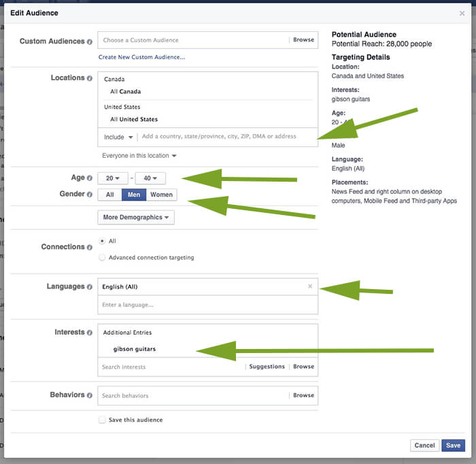476x464 pixels.
Task: Click the info icon beside Custom Audiences
Action: pos(90,42)
